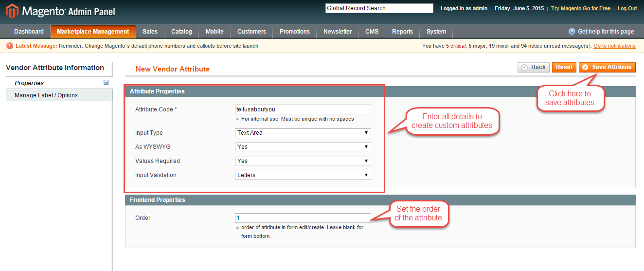644x271 pixels.
Task: Click the latest message warning icon
Action: pyautogui.click(x=10, y=46)
